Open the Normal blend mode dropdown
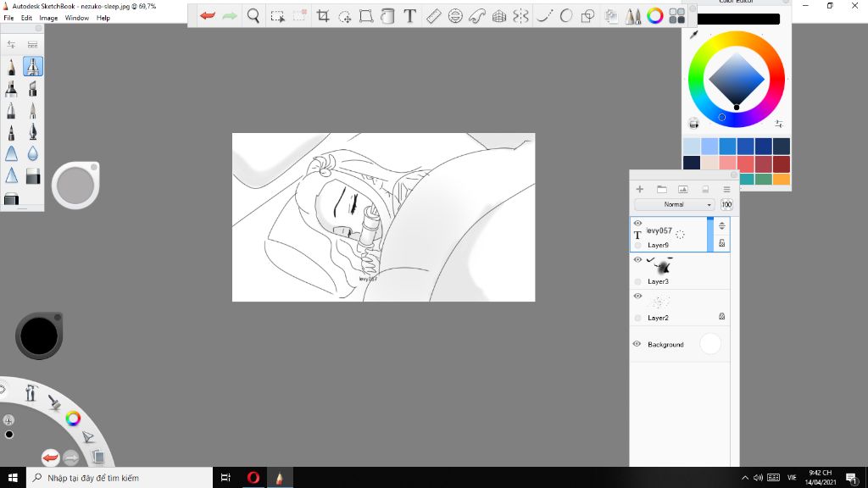The image size is (868, 488). click(675, 204)
